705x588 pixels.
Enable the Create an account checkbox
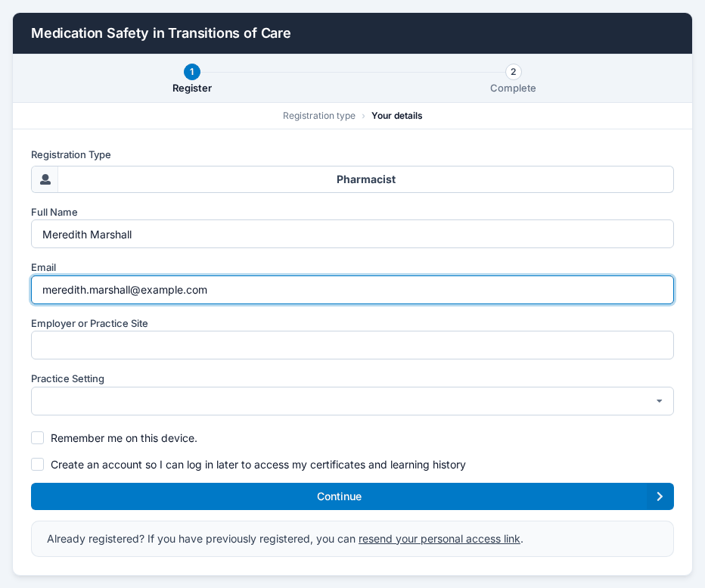click(x=37, y=465)
